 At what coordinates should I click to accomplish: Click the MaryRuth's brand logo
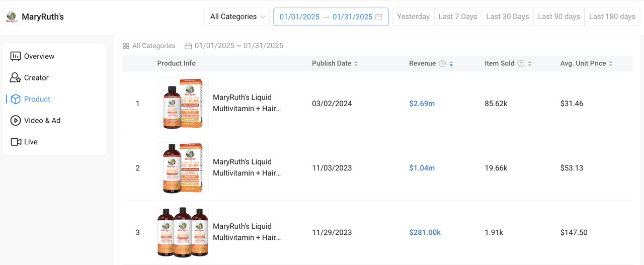(11, 17)
